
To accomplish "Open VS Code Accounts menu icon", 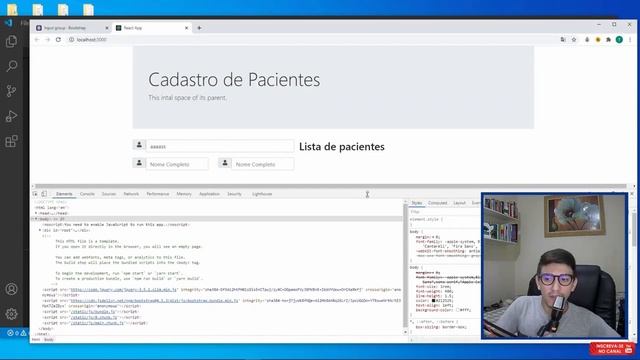I will tap(11, 289).
